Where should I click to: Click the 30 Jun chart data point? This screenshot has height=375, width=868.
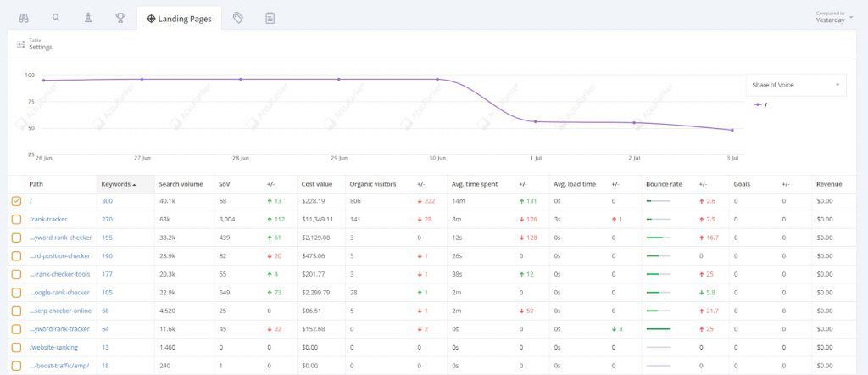point(437,80)
